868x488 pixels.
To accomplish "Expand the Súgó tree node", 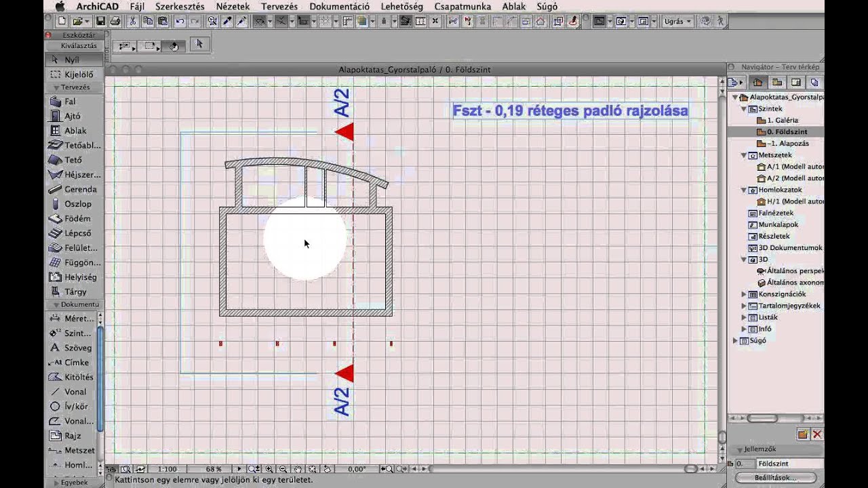I will [x=735, y=340].
